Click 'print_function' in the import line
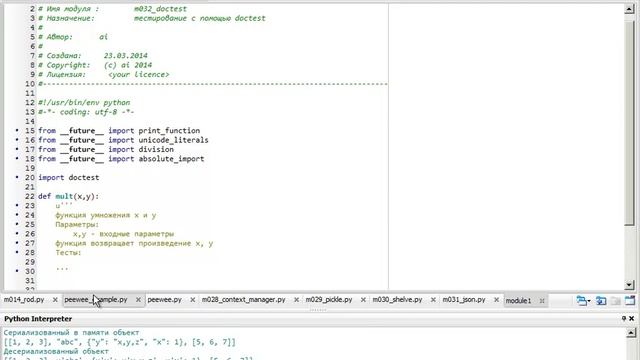The height and width of the screenshot is (360, 640). [x=169, y=131]
